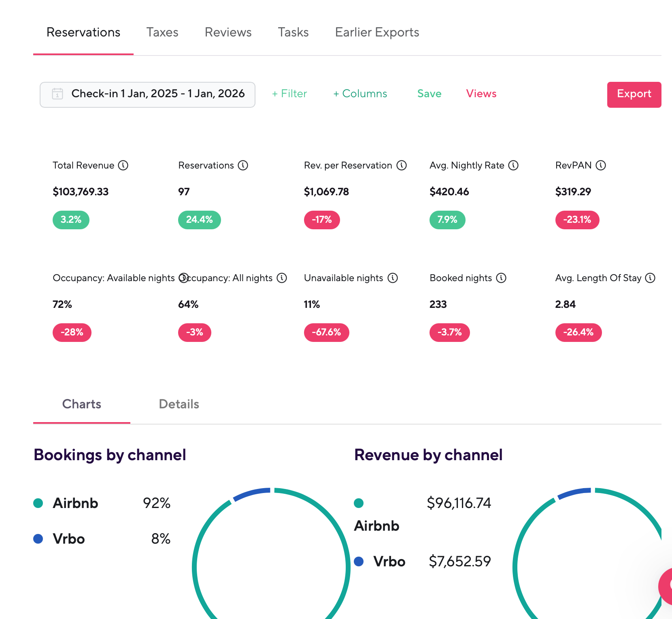Switch to the Details tab
The height and width of the screenshot is (619, 672).
coord(179,404)
